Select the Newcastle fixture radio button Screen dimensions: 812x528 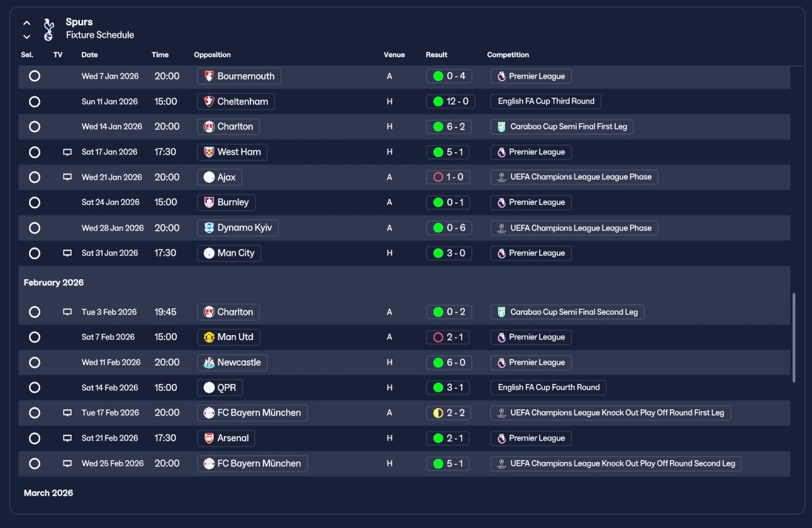point(34,362)
